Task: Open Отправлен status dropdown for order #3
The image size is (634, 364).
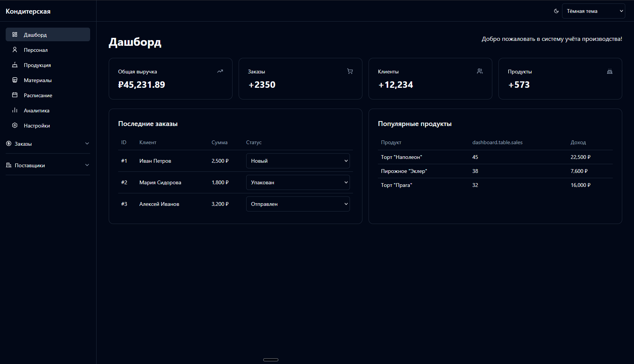Action: pos(298,204)
